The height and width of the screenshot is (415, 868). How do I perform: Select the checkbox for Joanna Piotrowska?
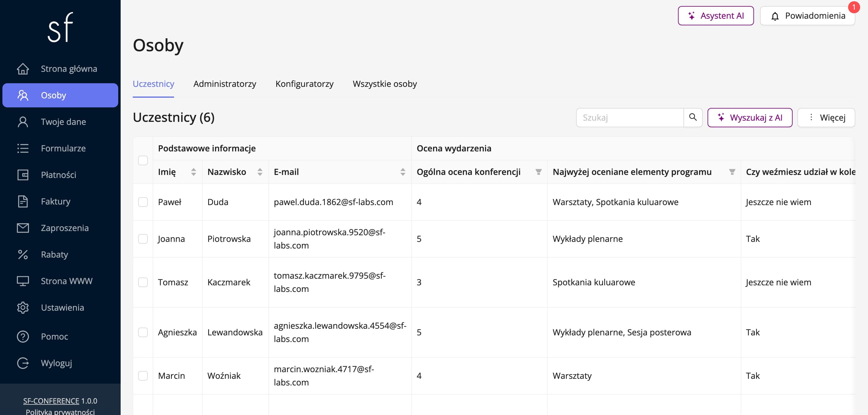tap(143, 239)
